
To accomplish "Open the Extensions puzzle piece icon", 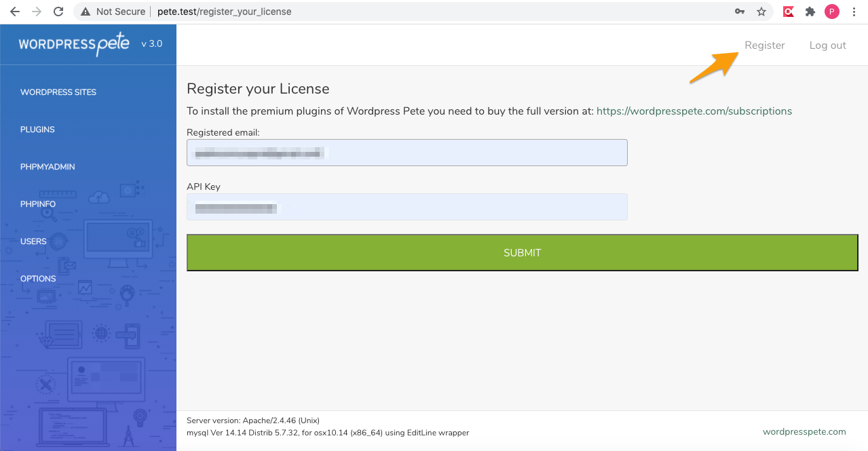I will (x=810, y=12).
